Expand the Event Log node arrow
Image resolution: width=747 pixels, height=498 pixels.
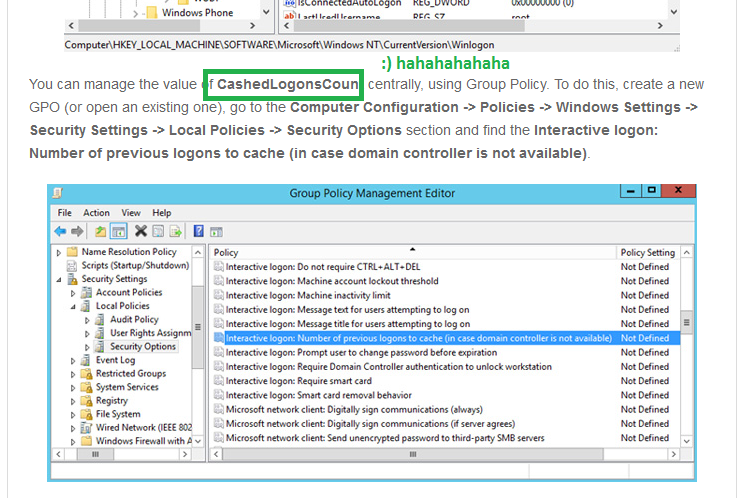[x=73, y=361]
